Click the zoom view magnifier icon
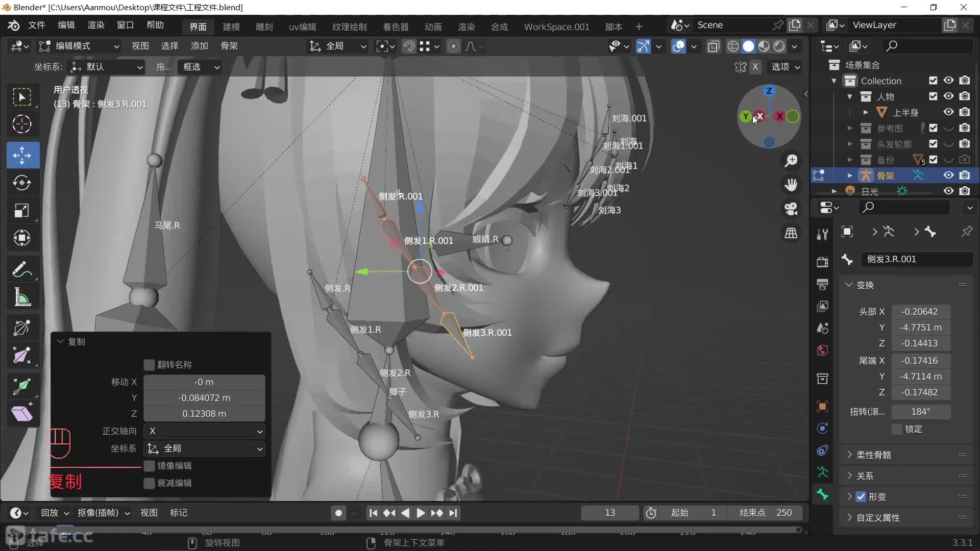Image resolution: width=980 pixels, height=551 pixels. pyautogui.click(x=791, y=161)
